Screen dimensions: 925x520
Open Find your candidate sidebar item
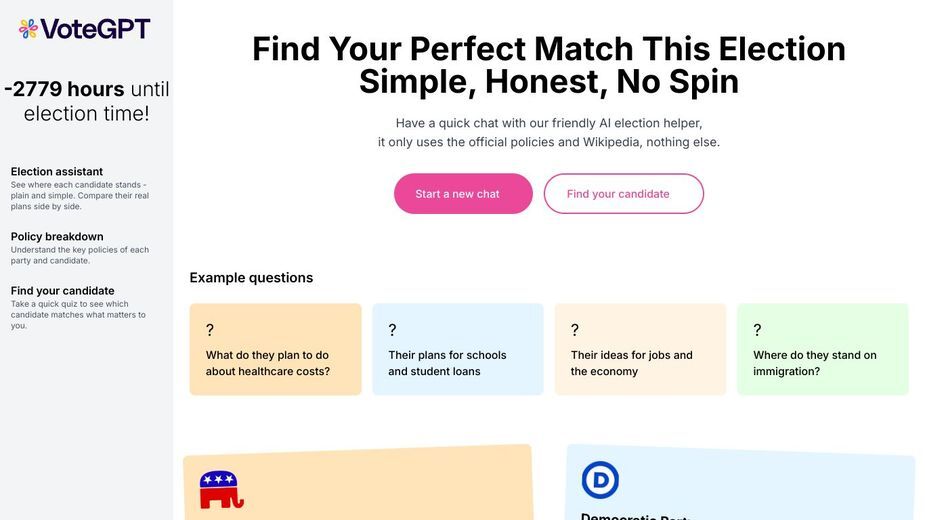[63, 291]
